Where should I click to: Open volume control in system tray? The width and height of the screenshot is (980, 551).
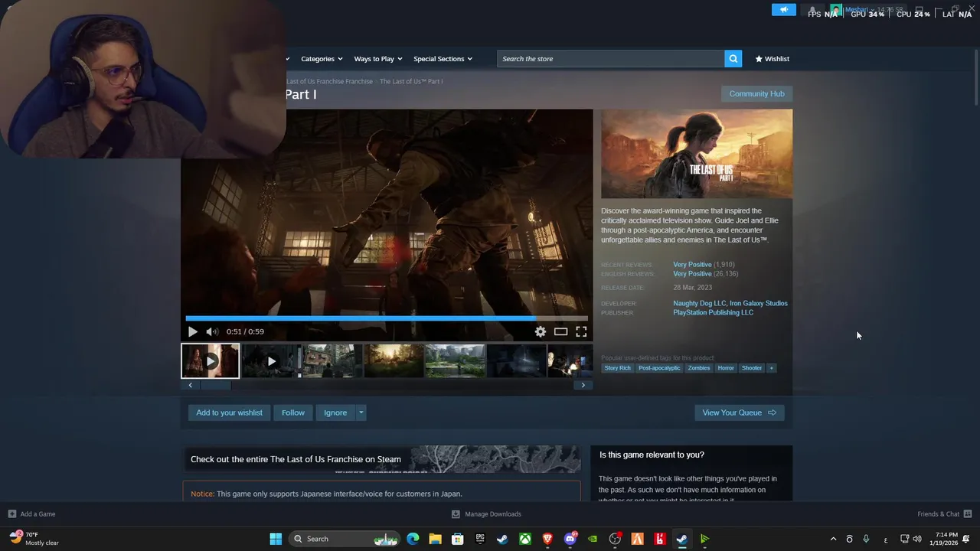pos(917,539)
